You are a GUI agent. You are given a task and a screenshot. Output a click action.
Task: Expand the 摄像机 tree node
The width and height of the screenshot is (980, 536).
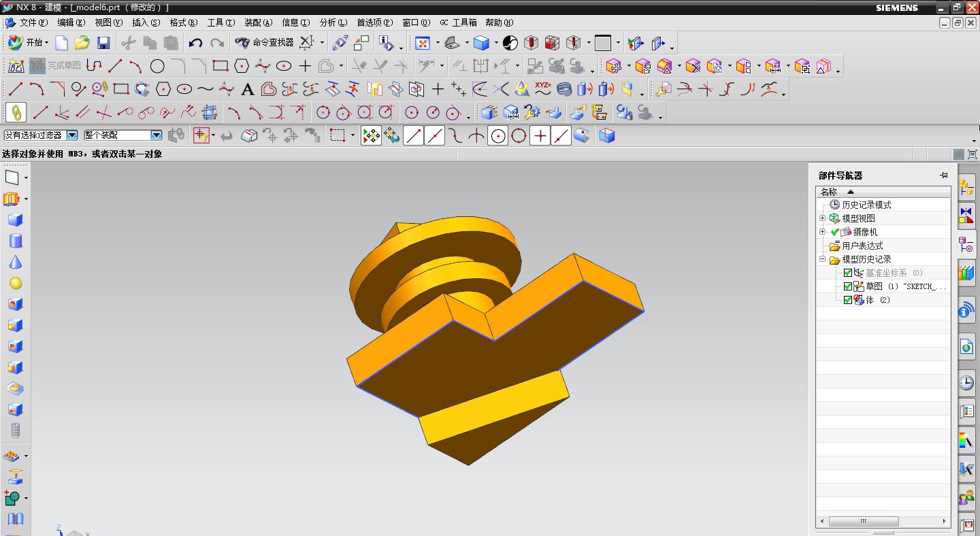822,232
